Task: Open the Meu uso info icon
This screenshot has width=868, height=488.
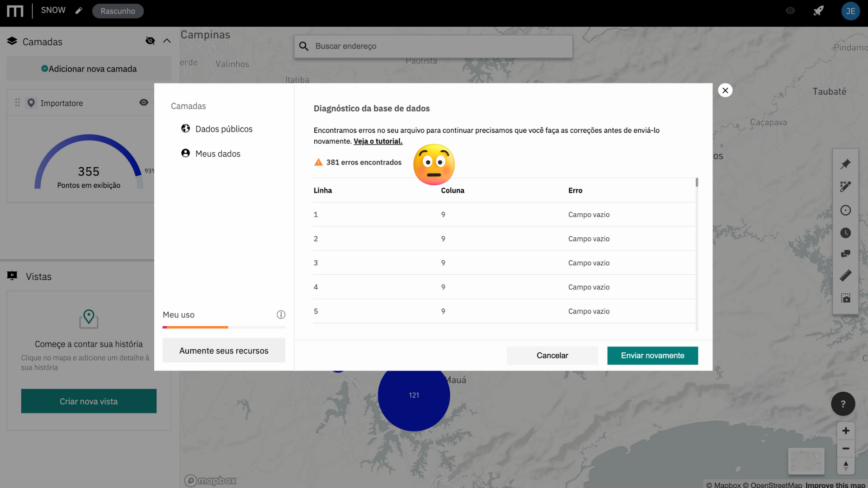Action: (x=281, y=314)
